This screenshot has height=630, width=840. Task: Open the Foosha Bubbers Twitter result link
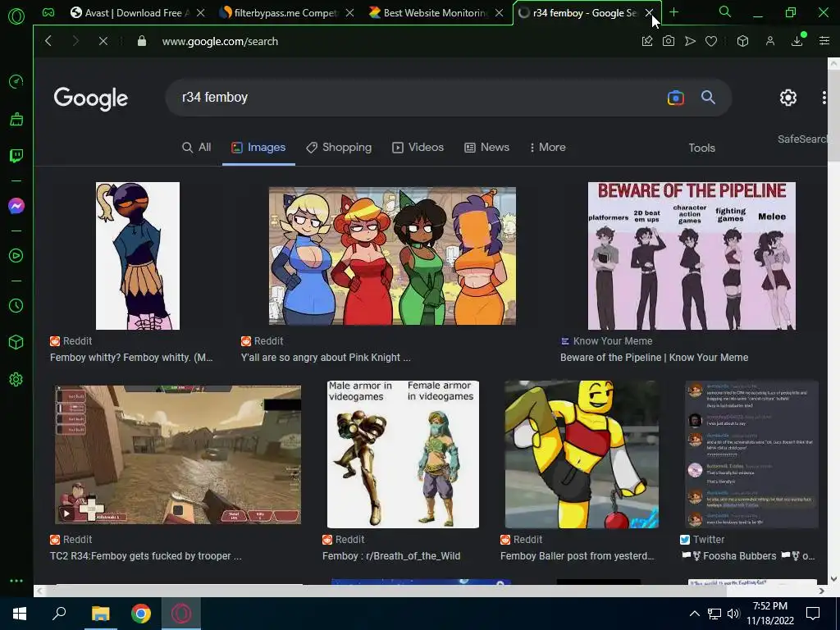[747, 556]
